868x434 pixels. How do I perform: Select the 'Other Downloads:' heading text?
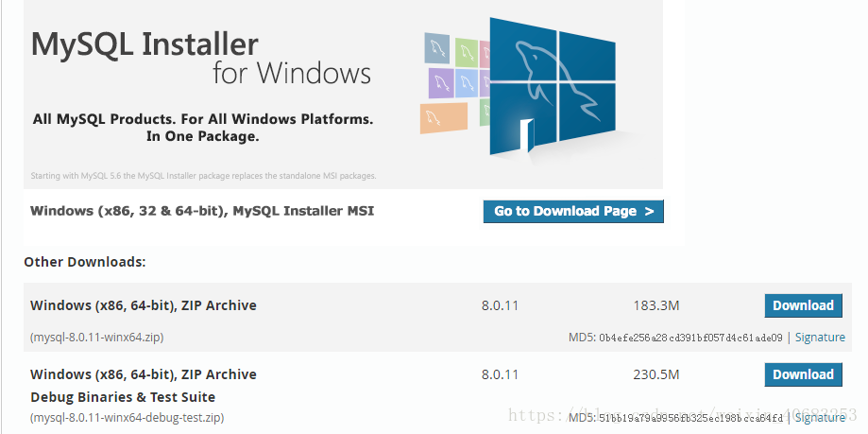pos(85,262)
